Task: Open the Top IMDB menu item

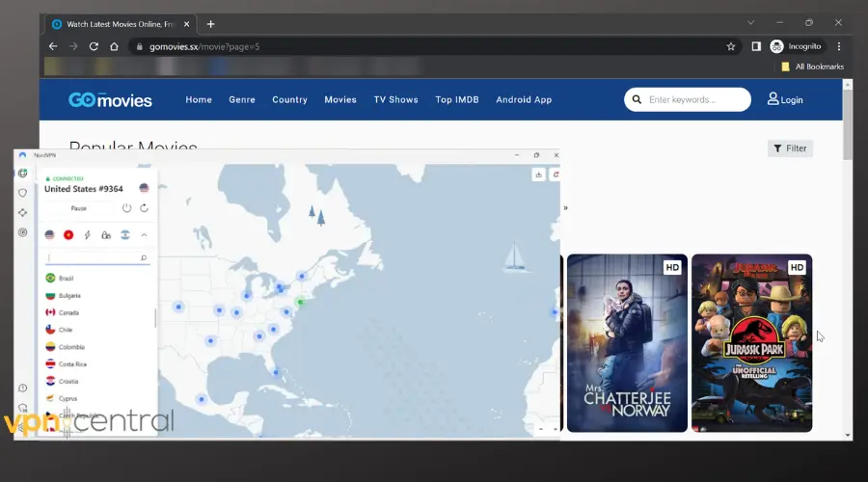Action: click(x=457, y=99)
